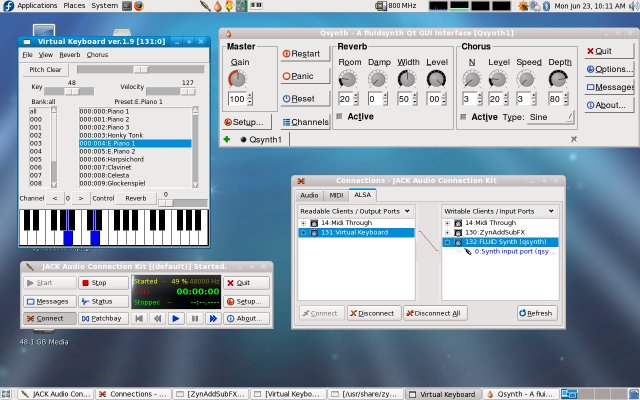Click the Panic button in Qsynth
640x400 pixels.
click(x=305, y=76)
